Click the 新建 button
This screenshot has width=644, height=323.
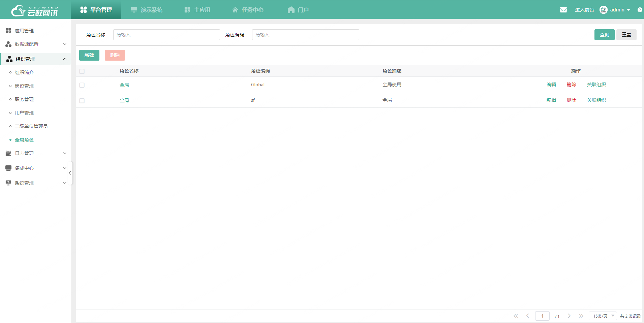(89, 55)
